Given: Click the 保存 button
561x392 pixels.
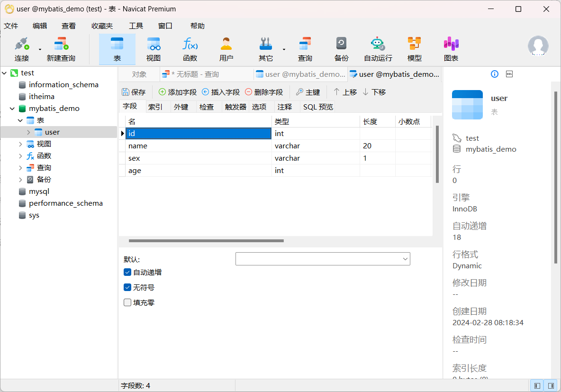Looking at the screenshot, I should [x=134, y=92].
